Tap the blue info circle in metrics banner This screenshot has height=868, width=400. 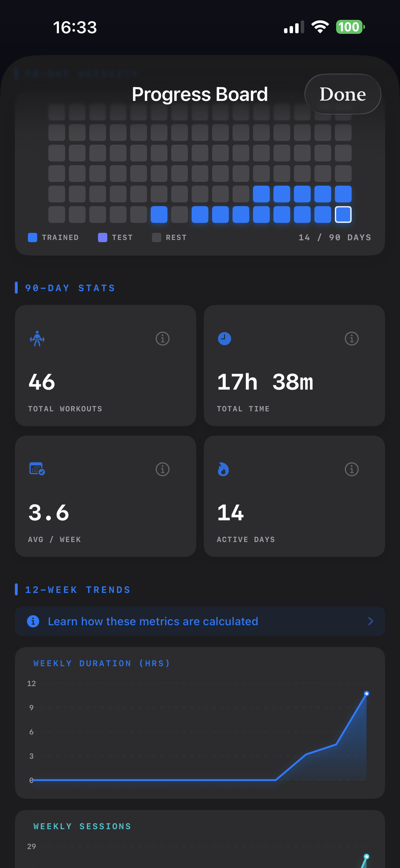(x=33, y=621)
